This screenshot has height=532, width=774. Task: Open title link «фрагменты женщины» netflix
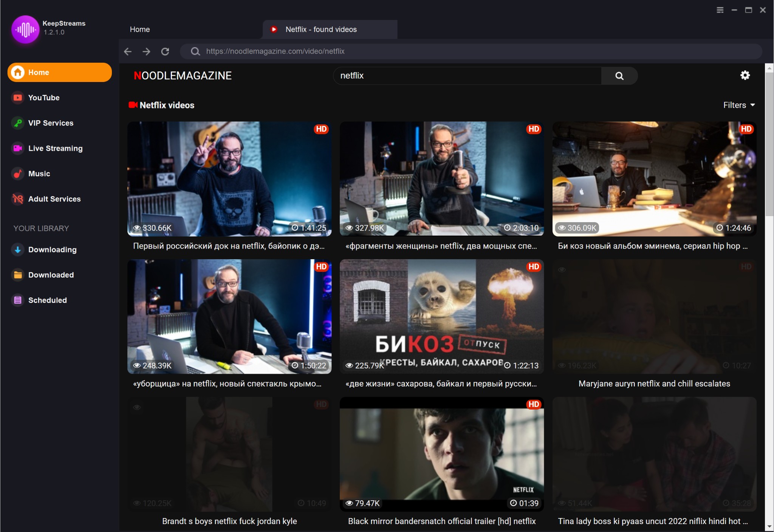(x=441, y=246)
